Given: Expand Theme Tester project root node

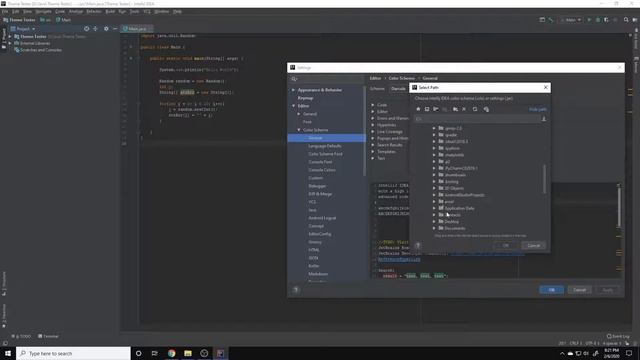Looking at the screenshot, I should click(x=10, y=37).
